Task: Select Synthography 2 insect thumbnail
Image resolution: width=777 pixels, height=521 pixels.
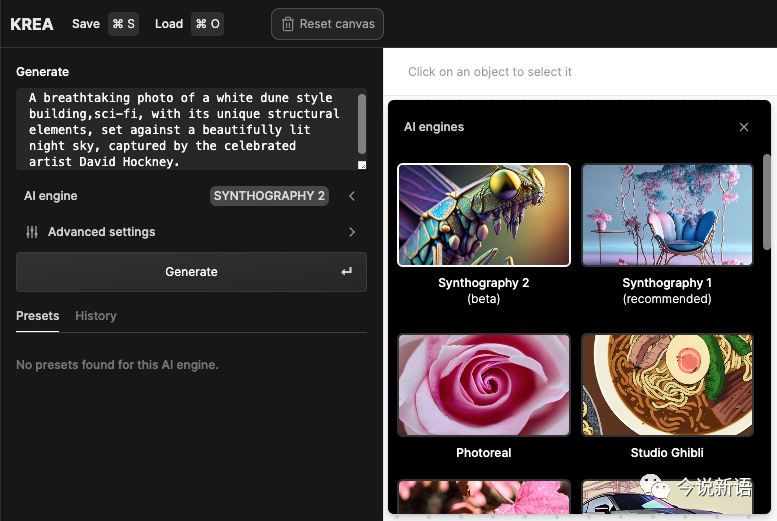Action: tap(484, 215)
